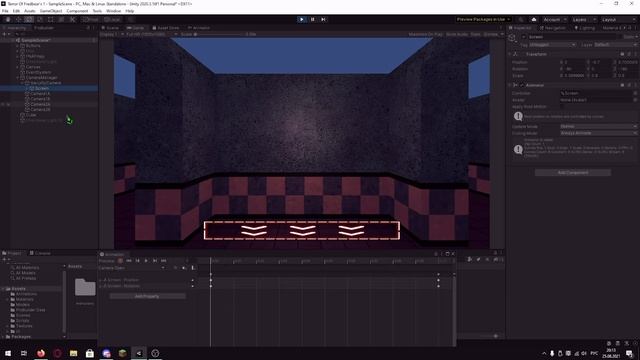
Task: Select the Rect tool in the toolbar
Action: [51, 19]
